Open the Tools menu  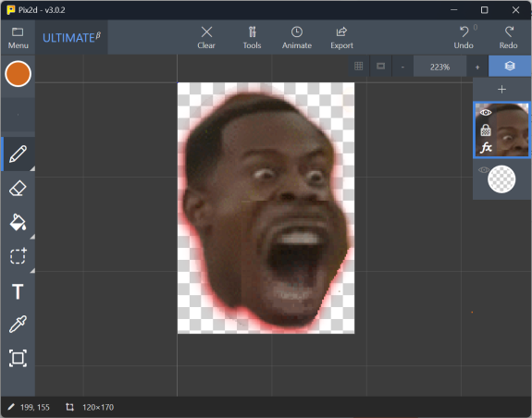pos(252,38)
